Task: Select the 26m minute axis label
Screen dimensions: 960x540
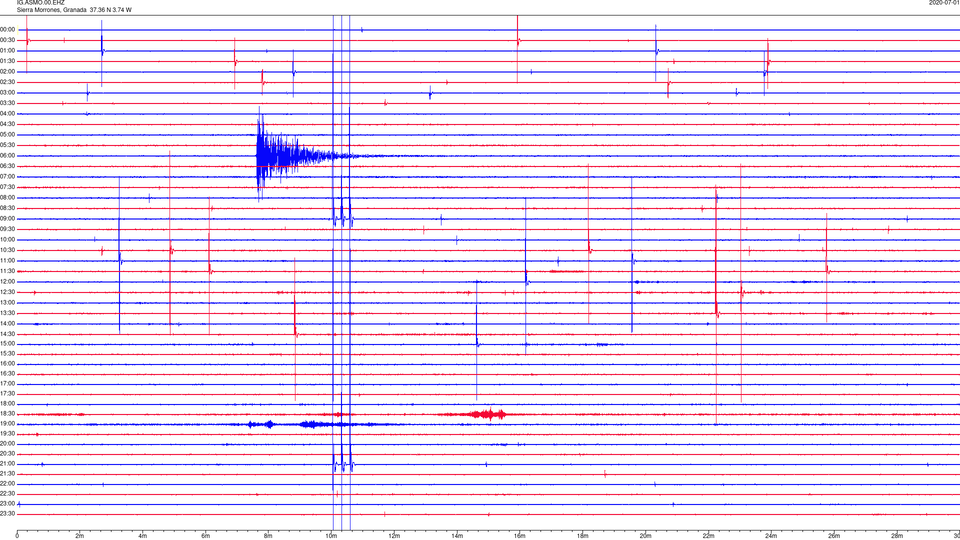Action: [x=834, y=536]
